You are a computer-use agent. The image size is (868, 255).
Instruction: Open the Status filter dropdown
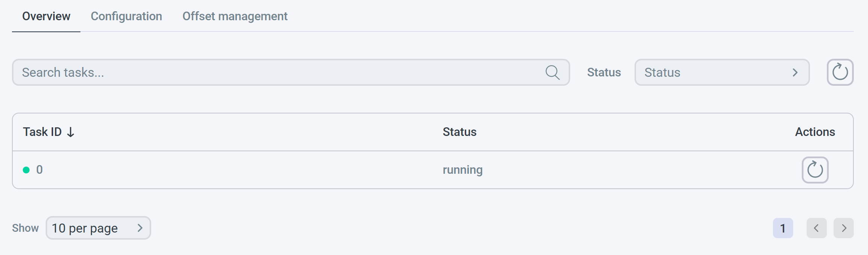(x=721, y=72)
